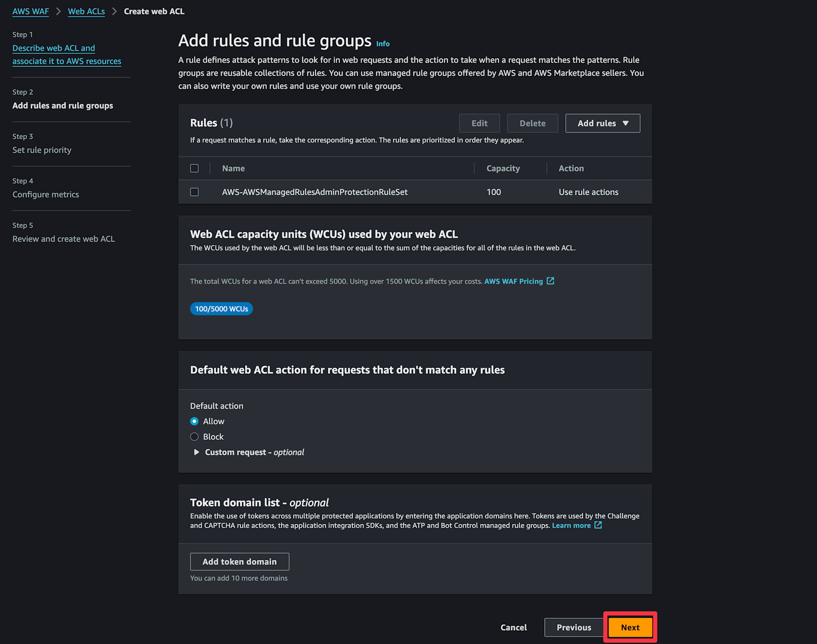
Task: Cancel web ACL creation
Action: (x=513, y=627)
